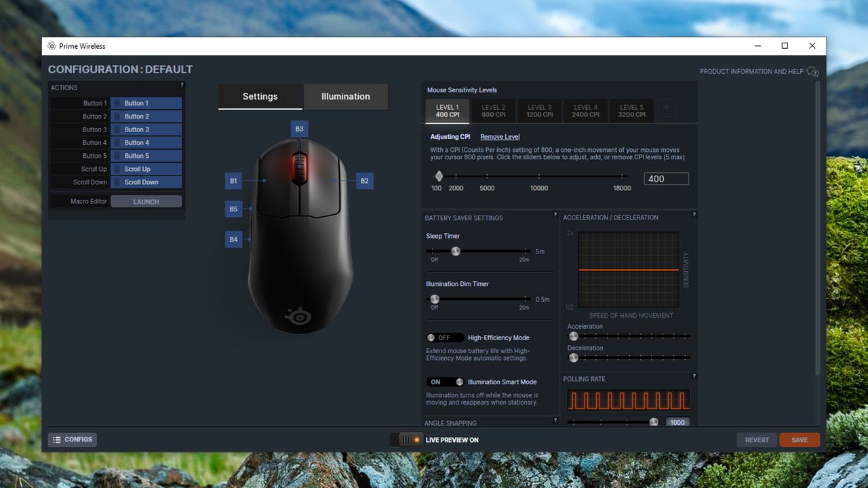The width and height of the screenshot is (868, 488).
Task: Click the acceleration sensitivity graph
Action: pyautogui.click(x=629, y=270)
